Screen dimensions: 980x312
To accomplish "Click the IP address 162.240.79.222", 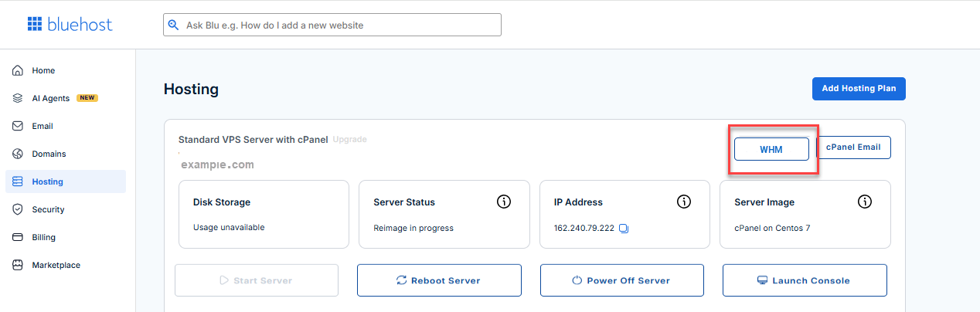I will click(585, 228).
